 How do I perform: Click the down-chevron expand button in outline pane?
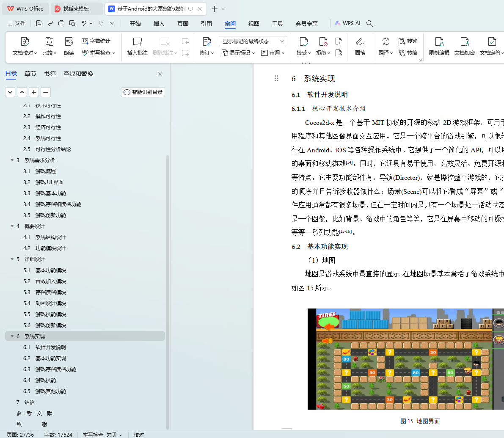tap(10, 92)
